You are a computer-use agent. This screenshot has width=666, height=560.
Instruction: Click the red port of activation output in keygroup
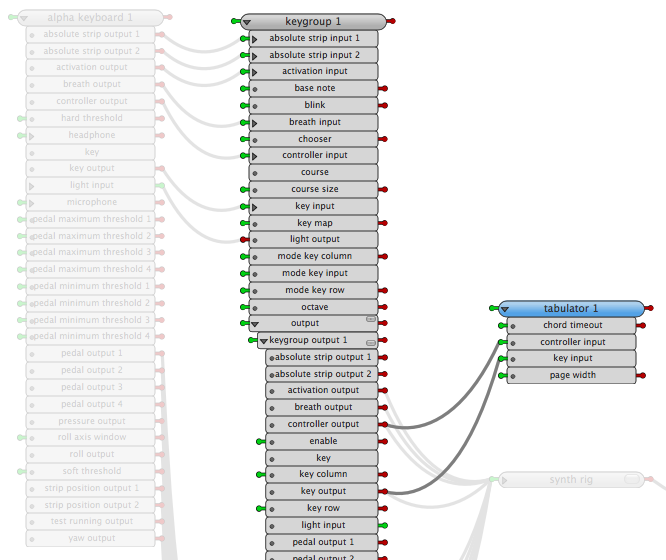coord(383,390)
